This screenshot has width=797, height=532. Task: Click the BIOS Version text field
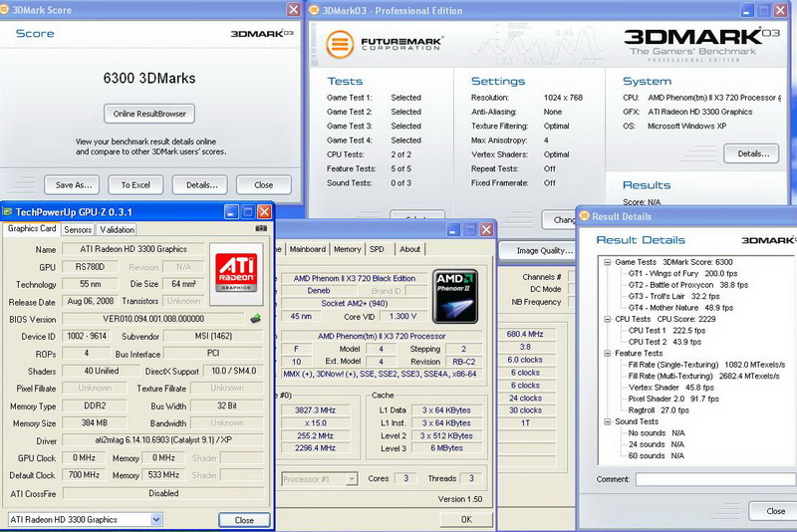pos(153,319)
